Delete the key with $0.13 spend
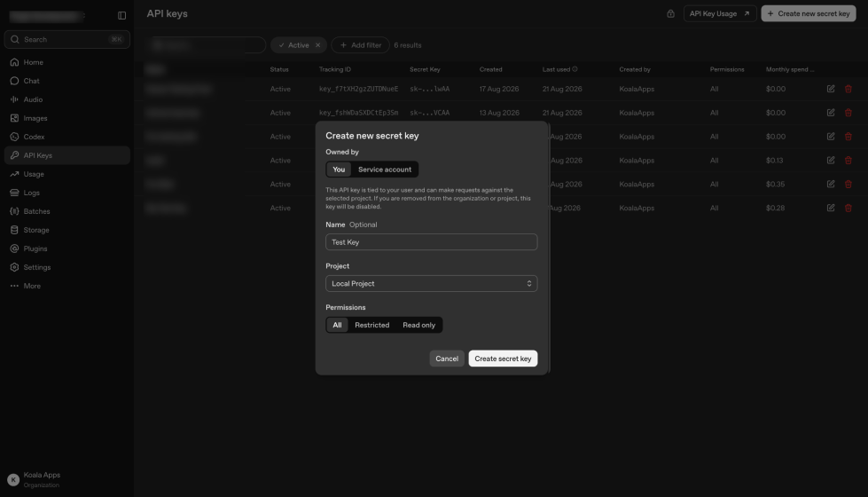 (x=848, y=160)
